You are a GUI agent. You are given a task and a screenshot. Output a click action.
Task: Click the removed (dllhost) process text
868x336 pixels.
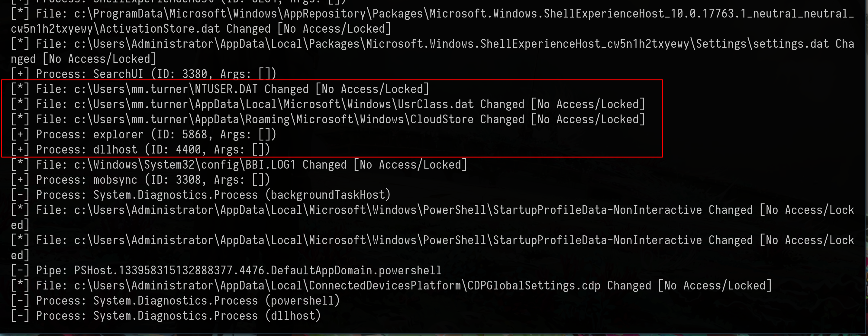293,316
